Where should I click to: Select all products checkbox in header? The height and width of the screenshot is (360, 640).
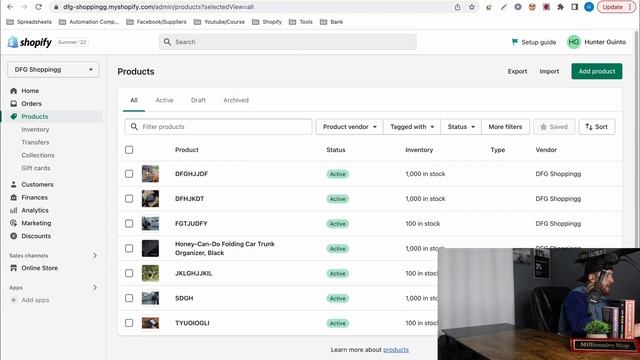point(129,150)
